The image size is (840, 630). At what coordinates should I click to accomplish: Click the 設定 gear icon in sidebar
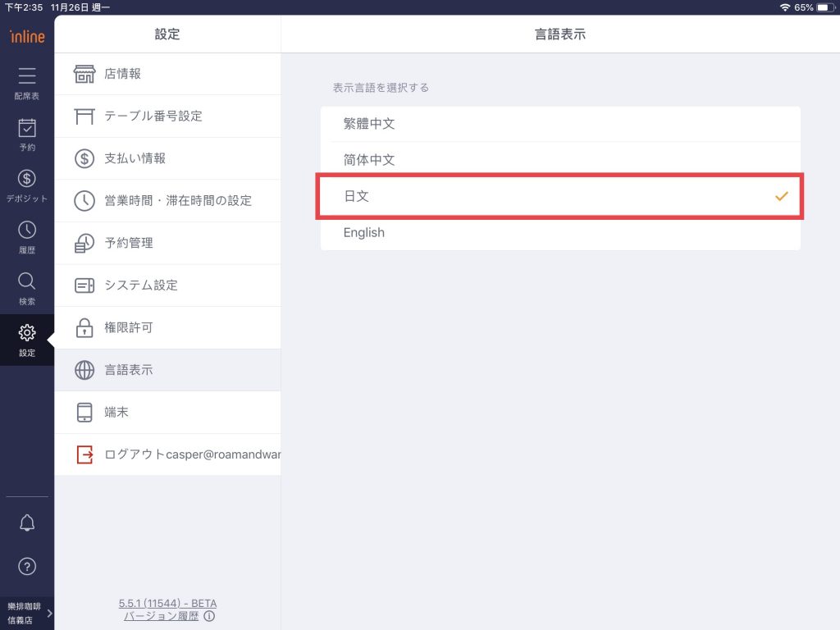27,333
